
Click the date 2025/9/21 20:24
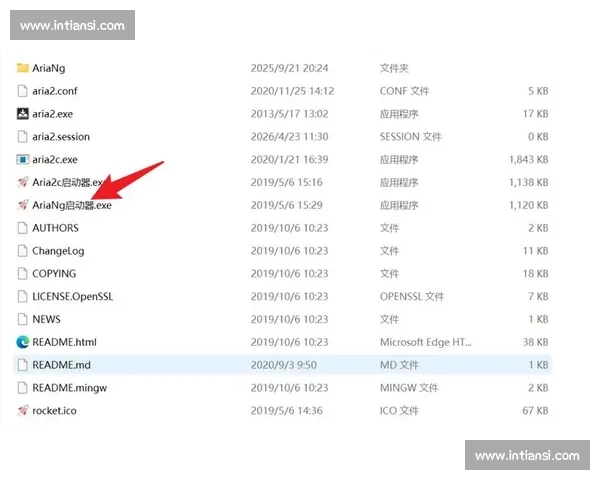289,68
